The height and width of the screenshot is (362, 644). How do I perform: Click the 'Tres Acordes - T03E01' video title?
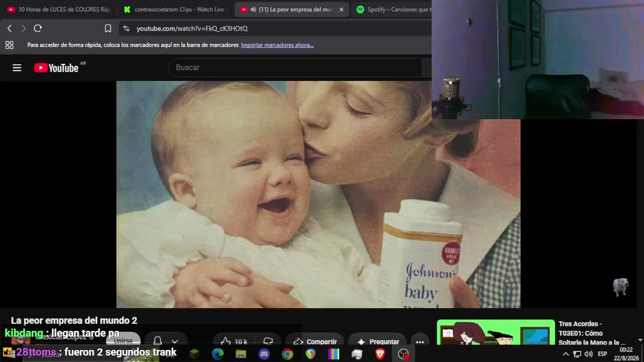592,333
